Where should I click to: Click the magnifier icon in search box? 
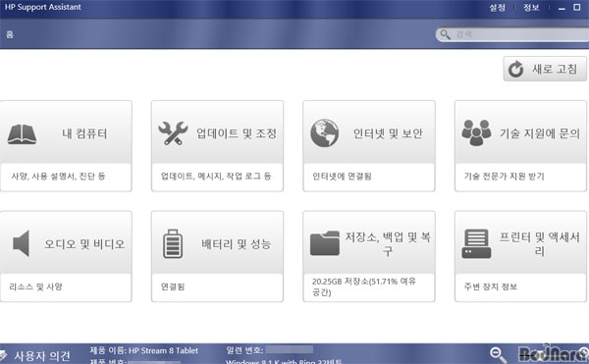[445, 34]
